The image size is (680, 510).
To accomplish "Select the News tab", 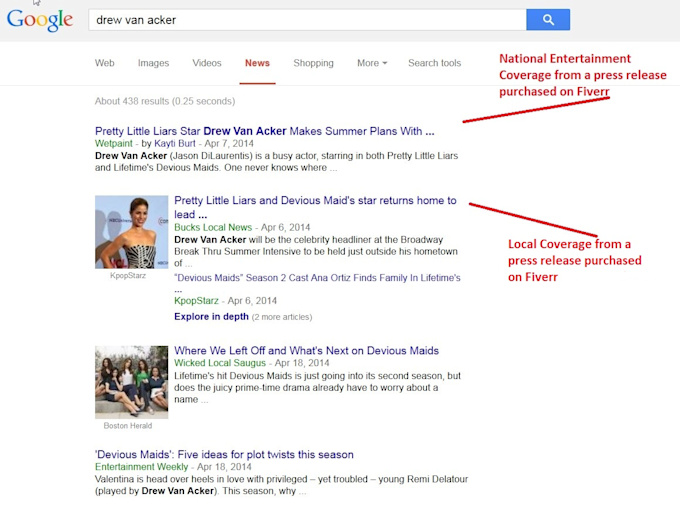I will pyautogui.click(x=257, y=63).
